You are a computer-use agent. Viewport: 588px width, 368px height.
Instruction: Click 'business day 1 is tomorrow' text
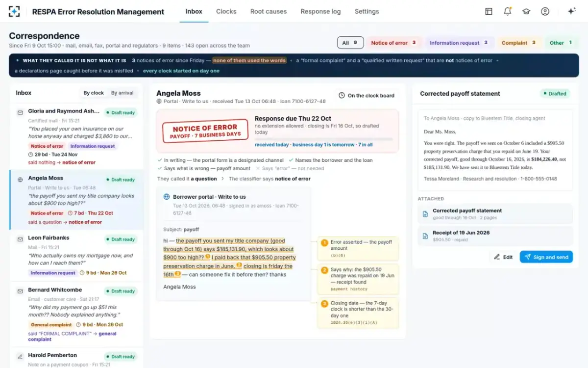click(x=323, y=145)
